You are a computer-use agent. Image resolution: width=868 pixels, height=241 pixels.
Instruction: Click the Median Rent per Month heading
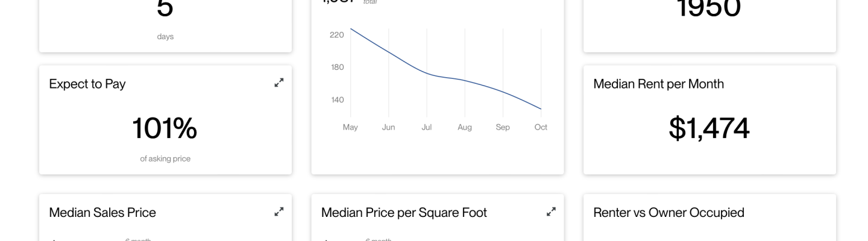658,84
